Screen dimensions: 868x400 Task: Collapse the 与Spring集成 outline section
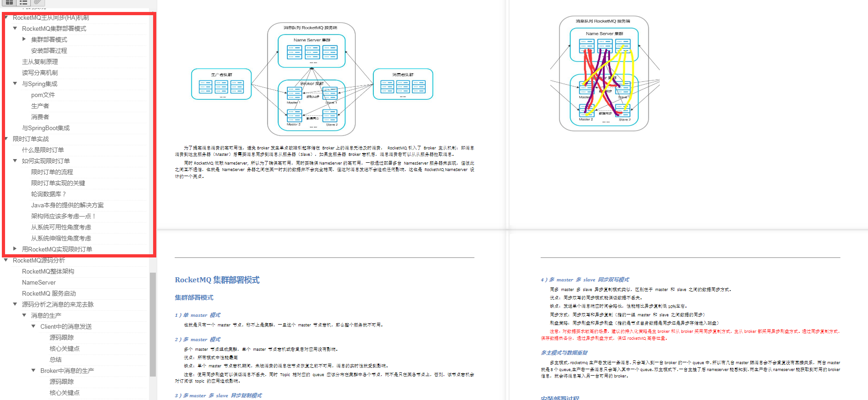point(15,84)
